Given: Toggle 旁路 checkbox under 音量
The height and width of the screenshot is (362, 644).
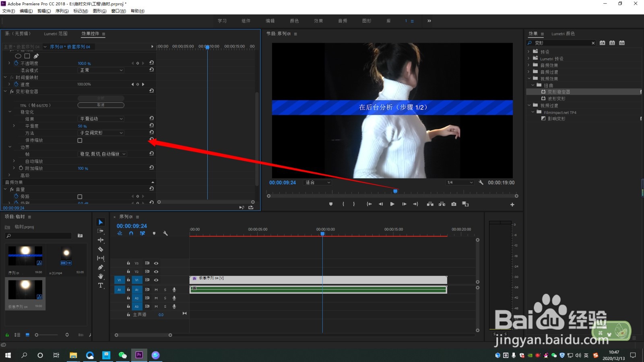Looking at the screenshot, I should pyautogui.click(x=80, y=197).
